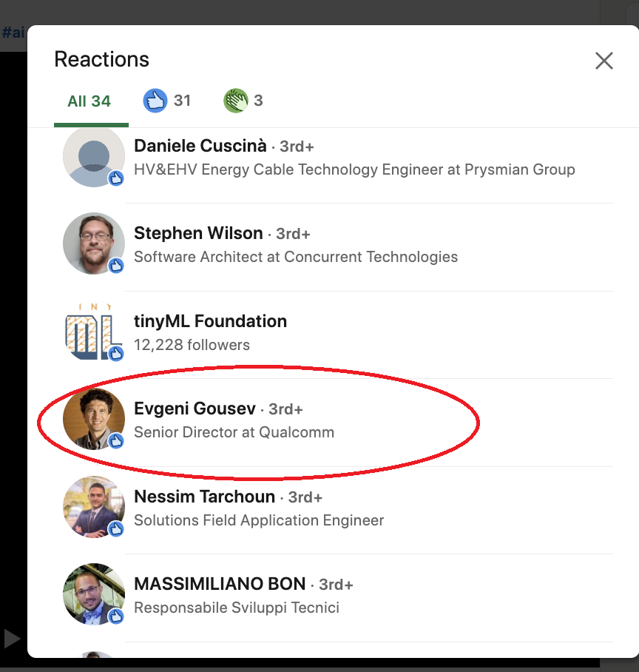Image resolution: width=639 pixels, height=672 pixels.
Task: Click 'HV&EHV Energy Cable Technology Engineer at Prysmian Group'
Action: pos(354,169)
